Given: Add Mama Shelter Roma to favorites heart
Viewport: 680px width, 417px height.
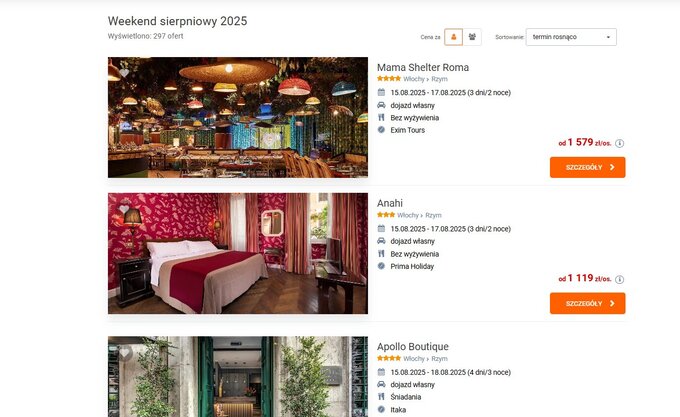Looking at the screenshot, I should (124, 73).
